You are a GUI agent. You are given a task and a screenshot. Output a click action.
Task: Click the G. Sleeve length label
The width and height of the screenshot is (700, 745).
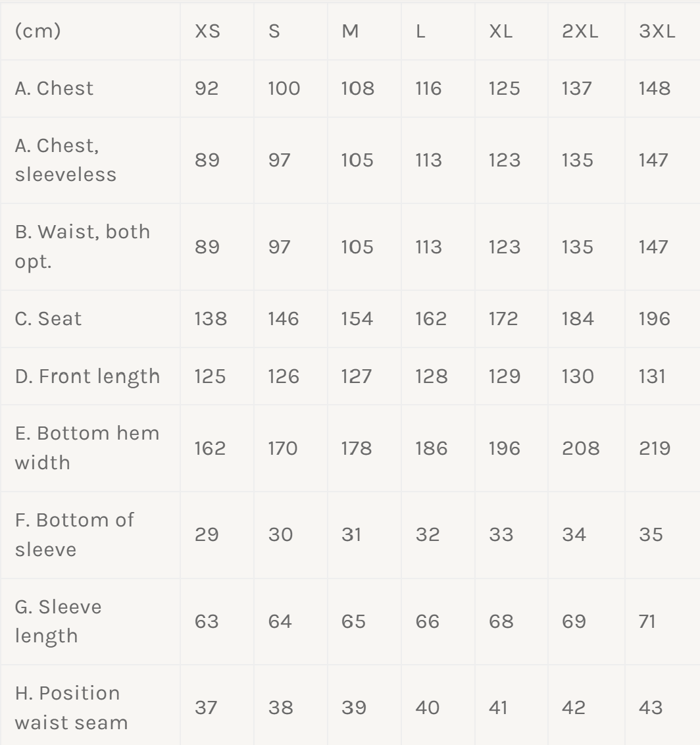tap(58, 621)
